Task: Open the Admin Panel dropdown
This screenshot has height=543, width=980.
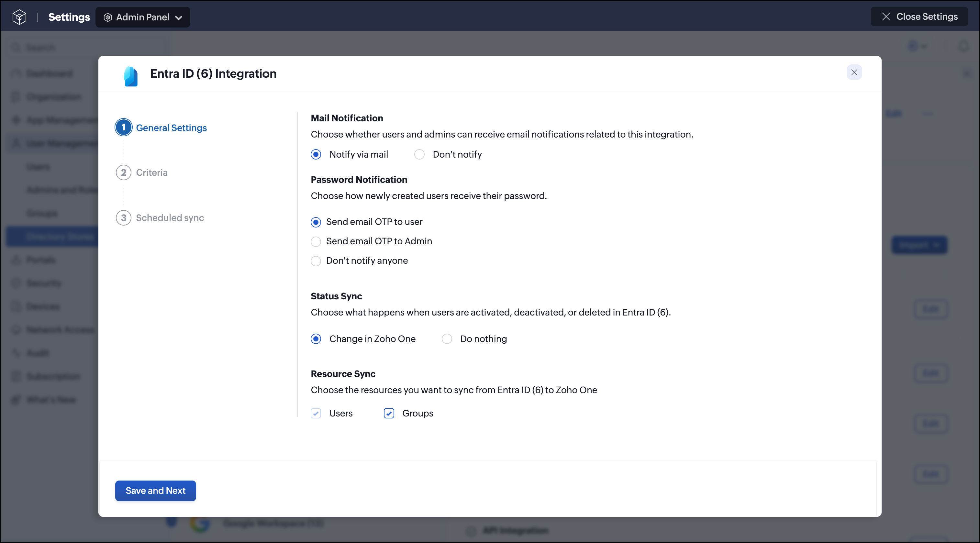Action: 143,17
